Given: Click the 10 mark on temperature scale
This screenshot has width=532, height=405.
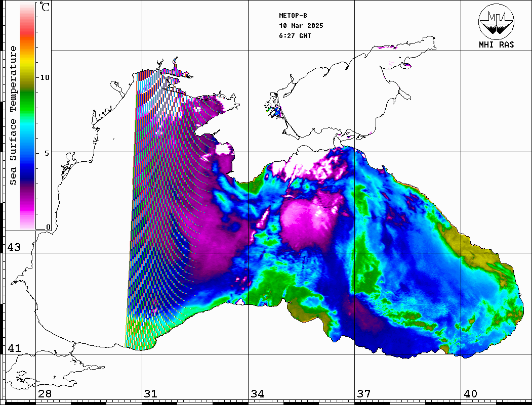Looking at the screenshot, I should 45,77.
